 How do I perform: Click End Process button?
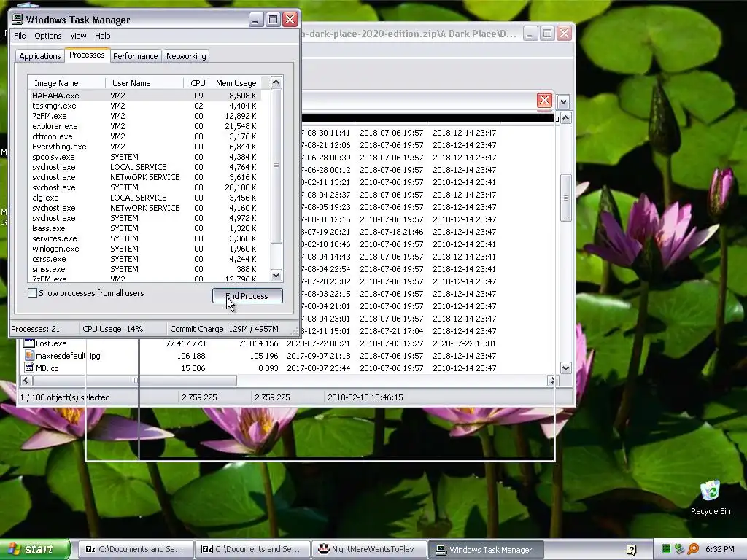(247, 296)
